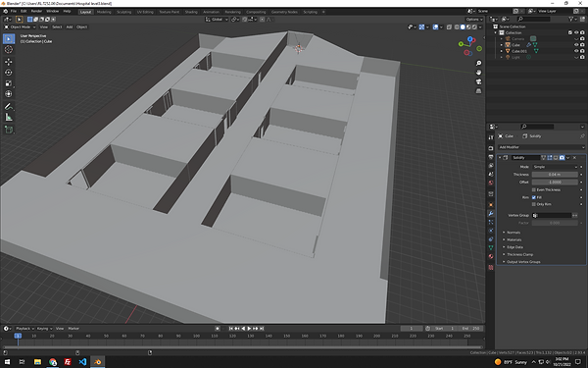Expand the Materials section
Image resolution: width=588 pixels, height=368 pixels.
[514, 239]
